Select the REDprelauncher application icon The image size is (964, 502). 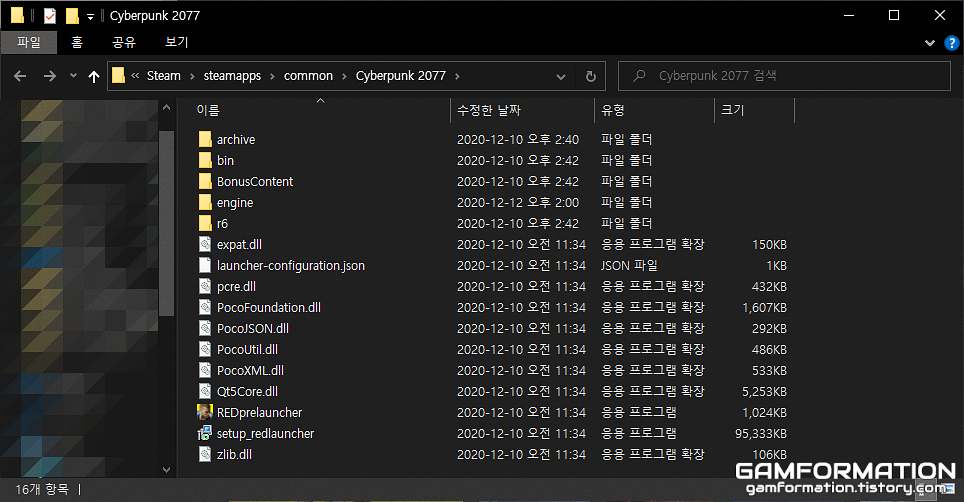click(x=205, y=412)
